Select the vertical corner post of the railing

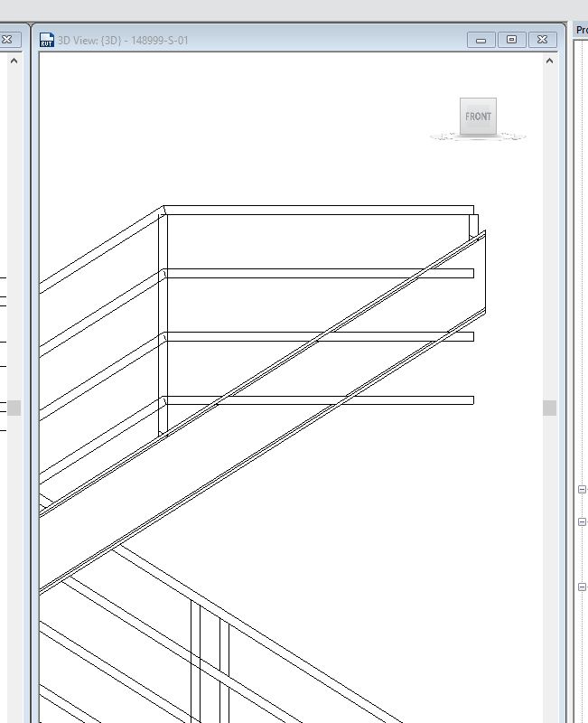(163, 323)
